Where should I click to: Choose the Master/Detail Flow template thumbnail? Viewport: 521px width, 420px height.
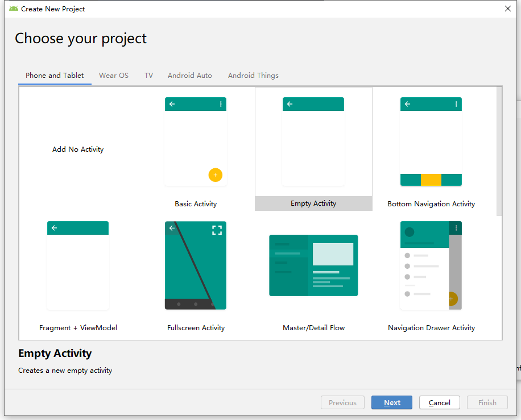pos(313,265)
